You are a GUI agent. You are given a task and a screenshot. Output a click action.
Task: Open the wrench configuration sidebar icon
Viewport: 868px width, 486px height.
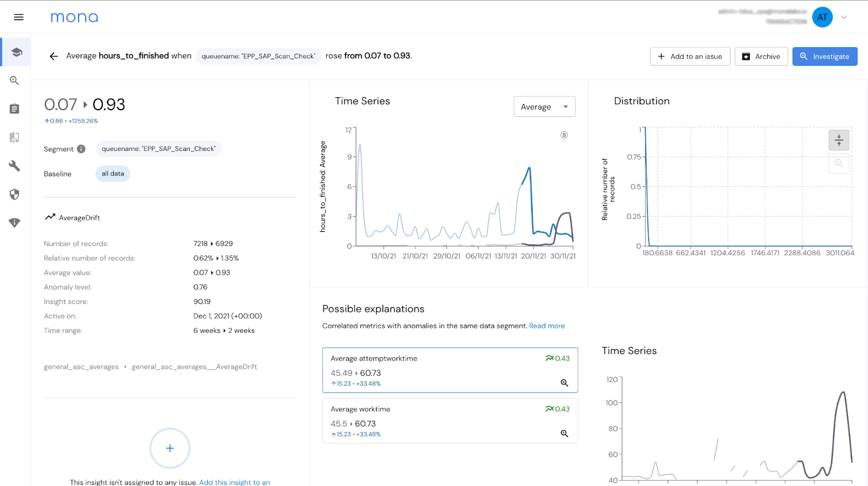click(15, 166)
